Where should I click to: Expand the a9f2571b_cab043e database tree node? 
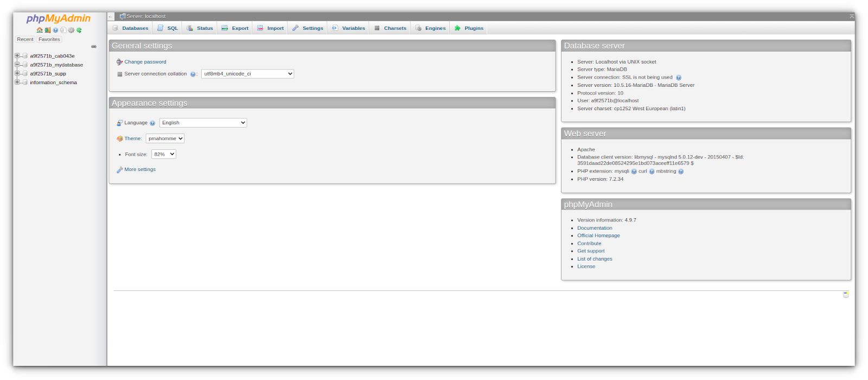[17, 55]
